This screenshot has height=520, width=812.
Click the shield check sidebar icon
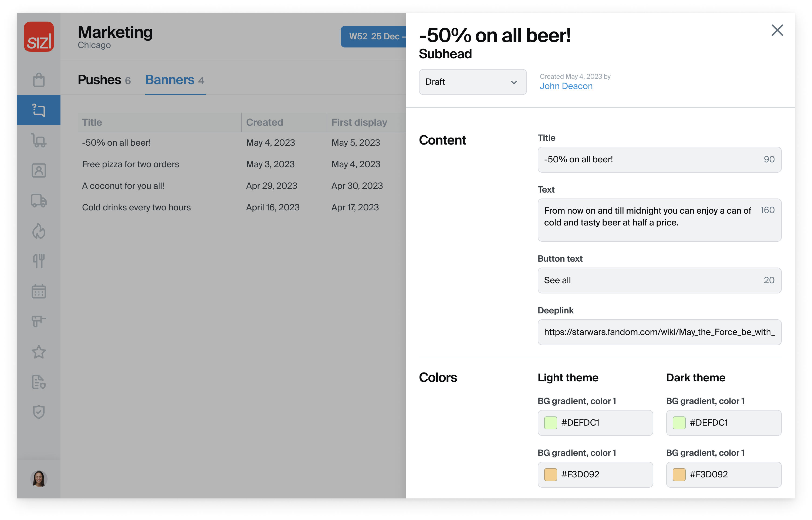point(39,412)
